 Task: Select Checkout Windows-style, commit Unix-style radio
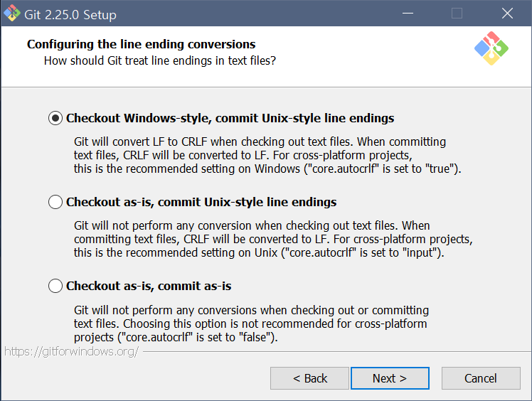click(55, 118)
